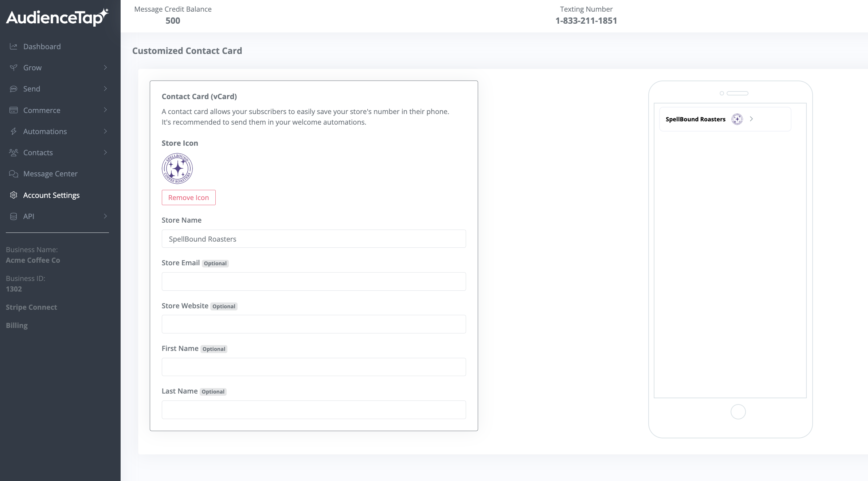The height and width of the screenshot is (481, 868).
Task: Click the Remove Icon button
Action: [x=188, y=198]
